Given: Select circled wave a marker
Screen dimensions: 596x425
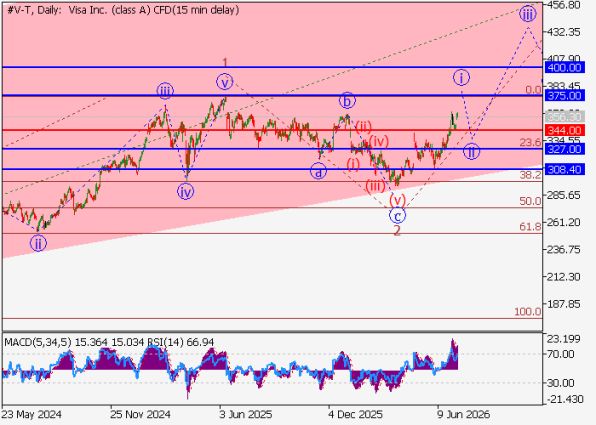Looking at the screenshot, I should click(318, 172).
